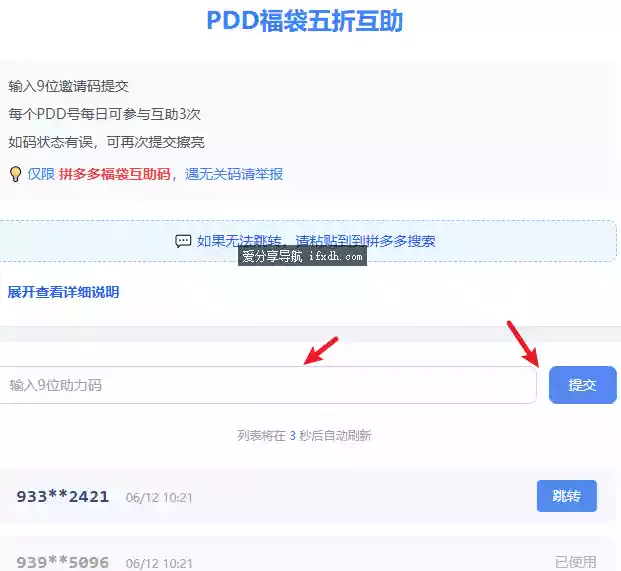Click 跳转 for code 933**2421

click(x=567, y=496)
